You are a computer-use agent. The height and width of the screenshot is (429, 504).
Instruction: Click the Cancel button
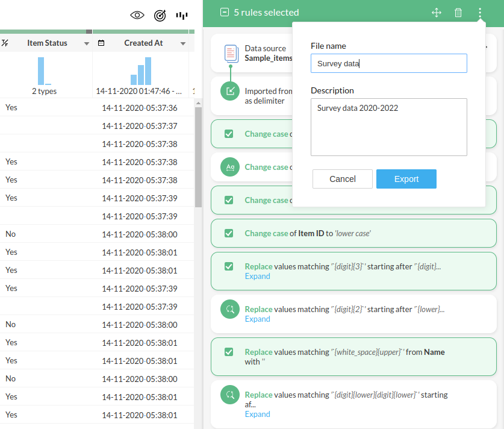(343, 179)
